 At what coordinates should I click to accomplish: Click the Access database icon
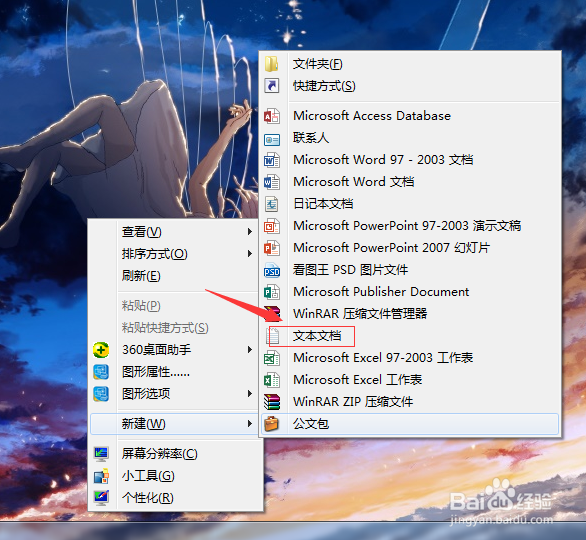click(x=272, y=116)
